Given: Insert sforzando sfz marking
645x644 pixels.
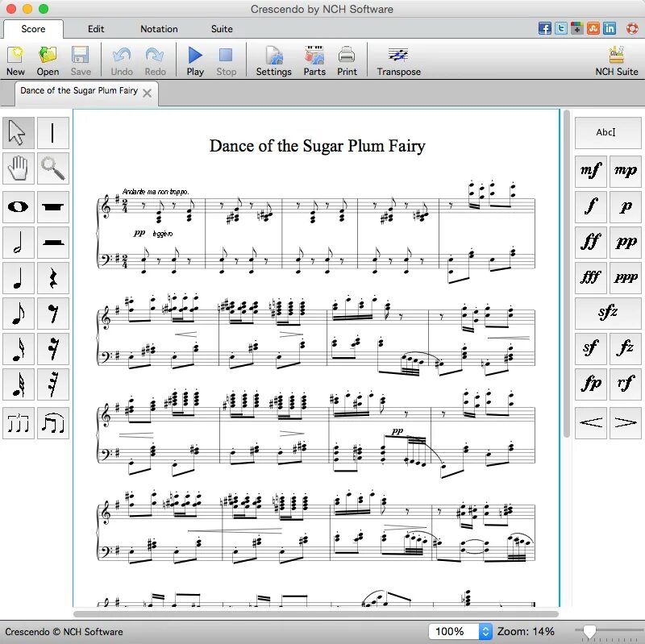Looking at the screenshot, I should 608,314.
